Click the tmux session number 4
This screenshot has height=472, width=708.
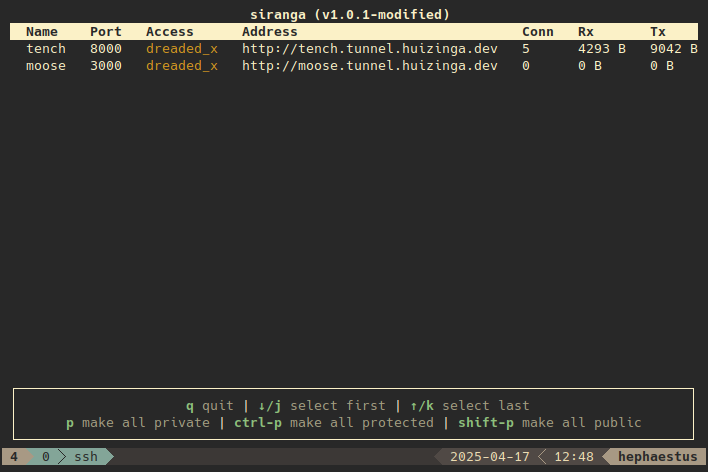[x=14, y=457]
